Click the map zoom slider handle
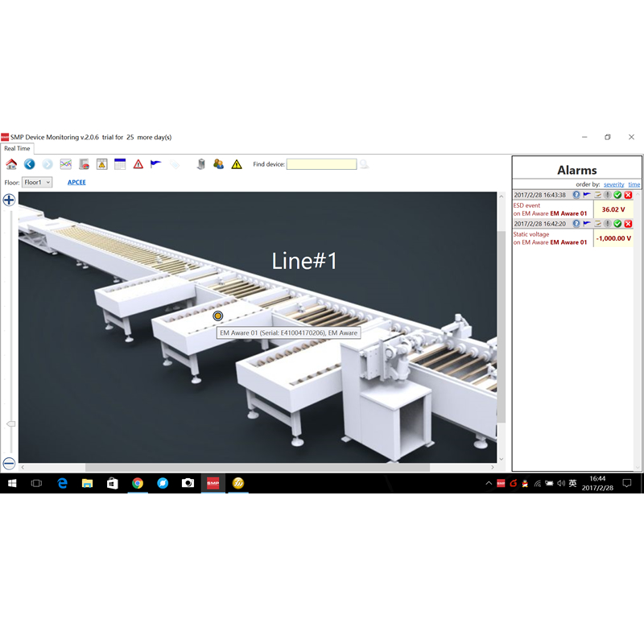This screenshot has width=644, height=644. pyautogui.click(x=11, y=424)
